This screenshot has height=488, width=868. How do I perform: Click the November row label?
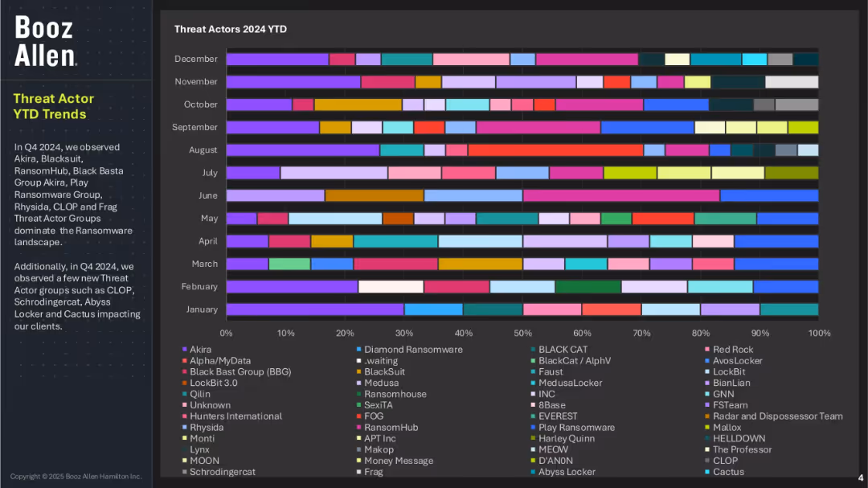(196, 81)
